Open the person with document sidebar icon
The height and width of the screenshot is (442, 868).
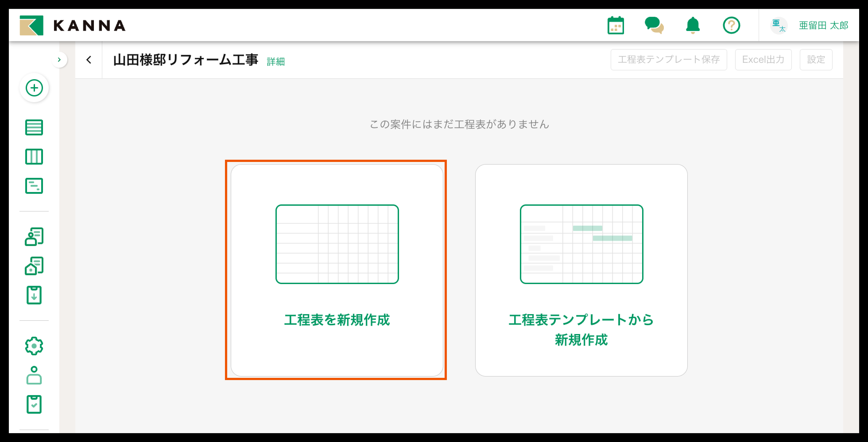[x=34, y=237]
